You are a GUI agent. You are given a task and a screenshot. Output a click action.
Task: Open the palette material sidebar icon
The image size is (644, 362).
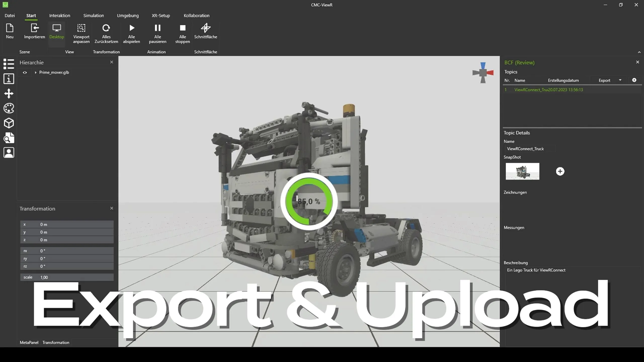coord(9,108)
